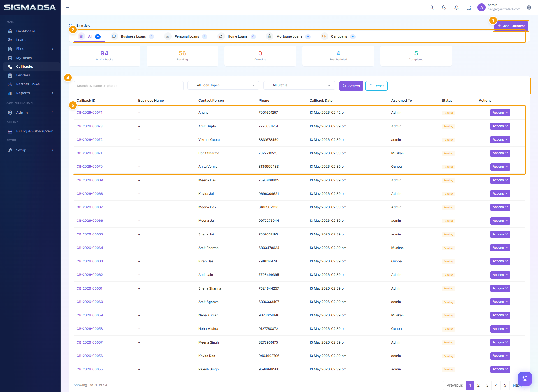Open the All Loan Types dropdown
This screenshot has height=392, width=538.
click(x=223, y=85)
